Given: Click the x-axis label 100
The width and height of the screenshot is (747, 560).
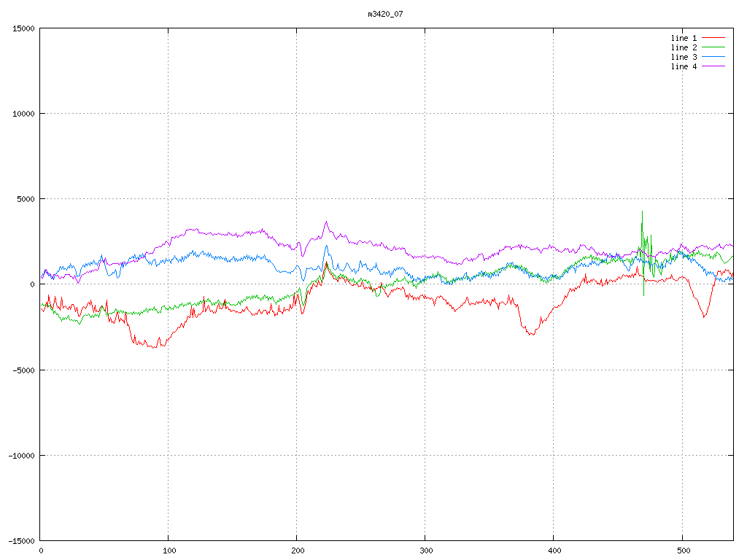Looking at the screenshot, I should click(x=169, y=551).
